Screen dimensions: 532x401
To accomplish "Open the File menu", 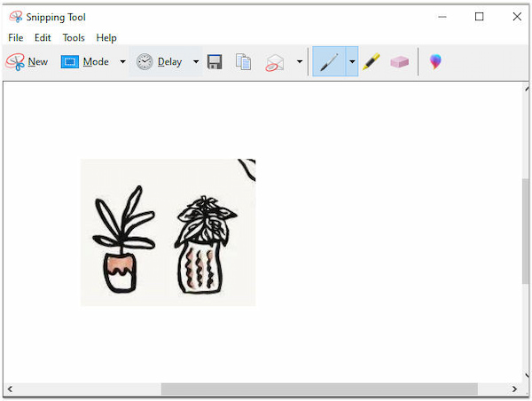I will click(16, 37).
